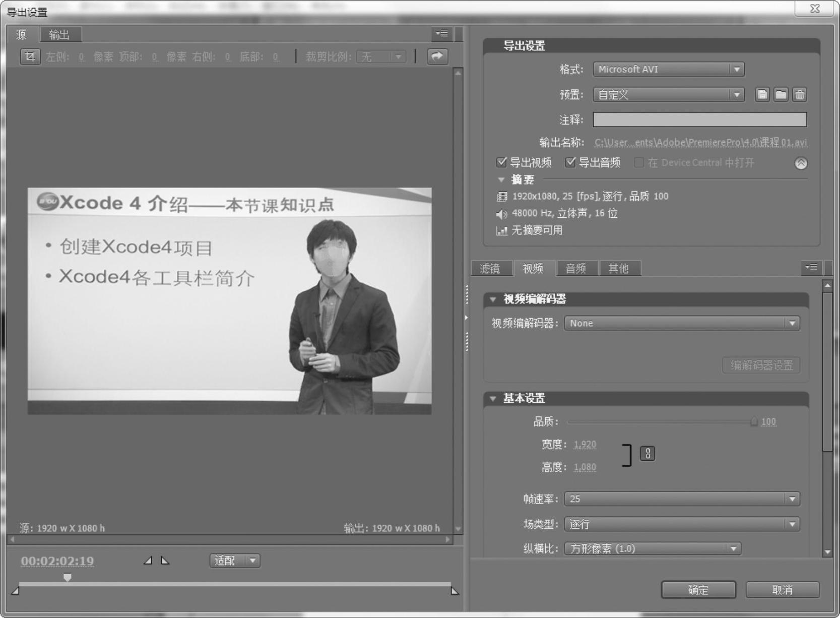
Task: Select the 视频 tab
Action: (x=533, y=269)
